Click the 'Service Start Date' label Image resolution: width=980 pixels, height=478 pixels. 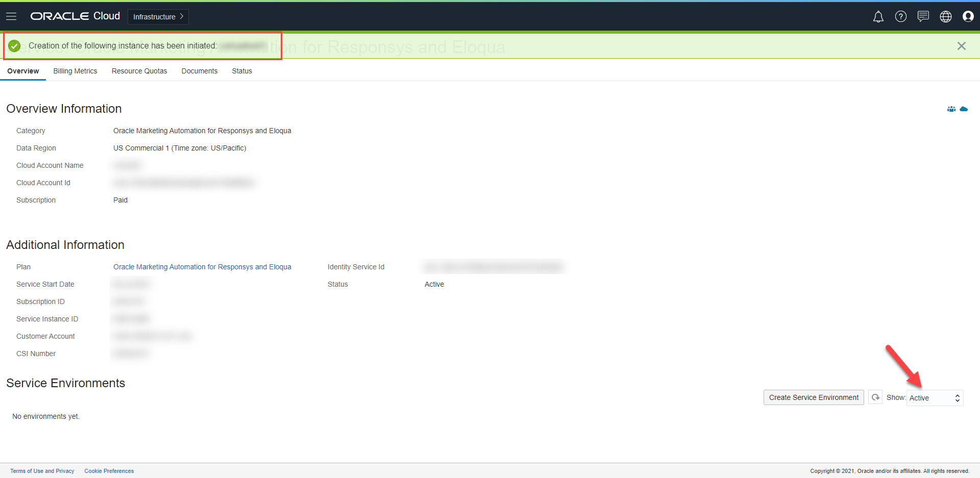[45, 284]
